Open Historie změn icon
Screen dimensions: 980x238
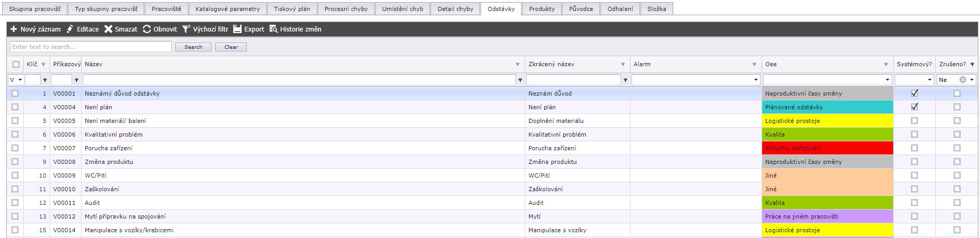pos(273,29)
